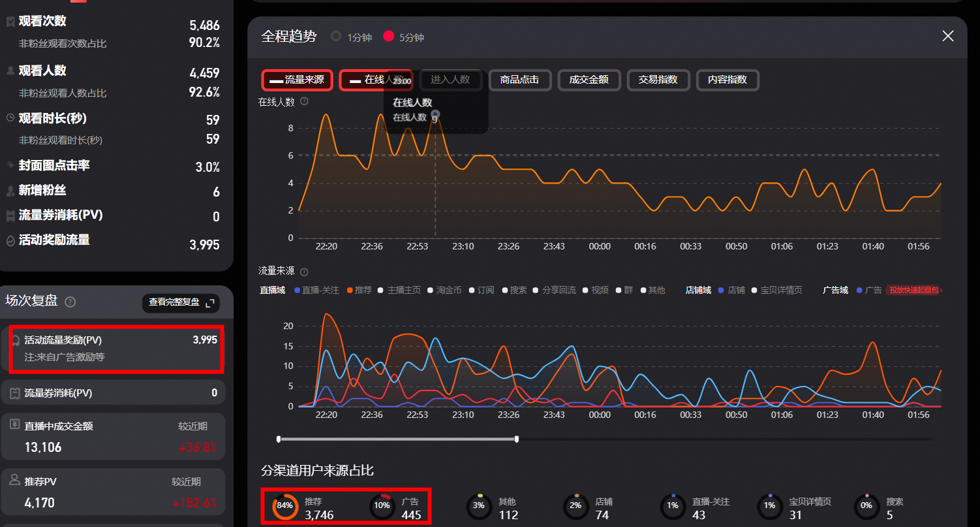Toggle the 搜索 legend series

(514, 290)
